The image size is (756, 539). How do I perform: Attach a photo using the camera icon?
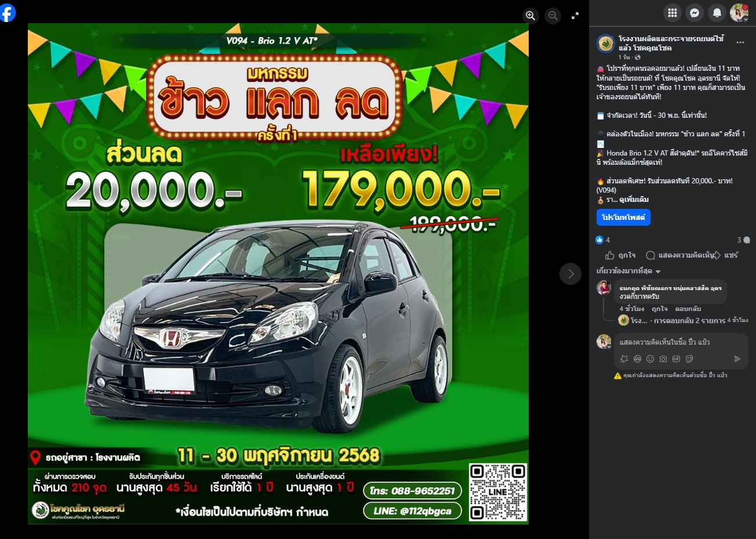coord(663,359)
